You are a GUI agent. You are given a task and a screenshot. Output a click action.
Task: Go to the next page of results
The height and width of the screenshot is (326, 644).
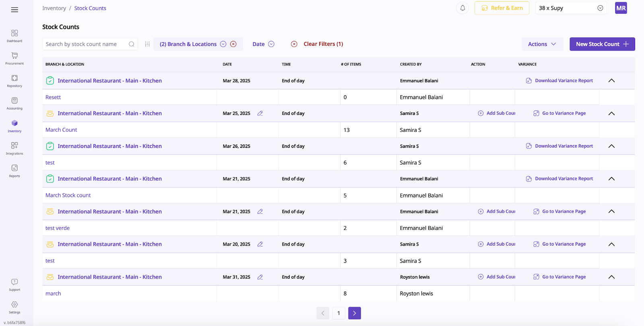tap(355, 313)
